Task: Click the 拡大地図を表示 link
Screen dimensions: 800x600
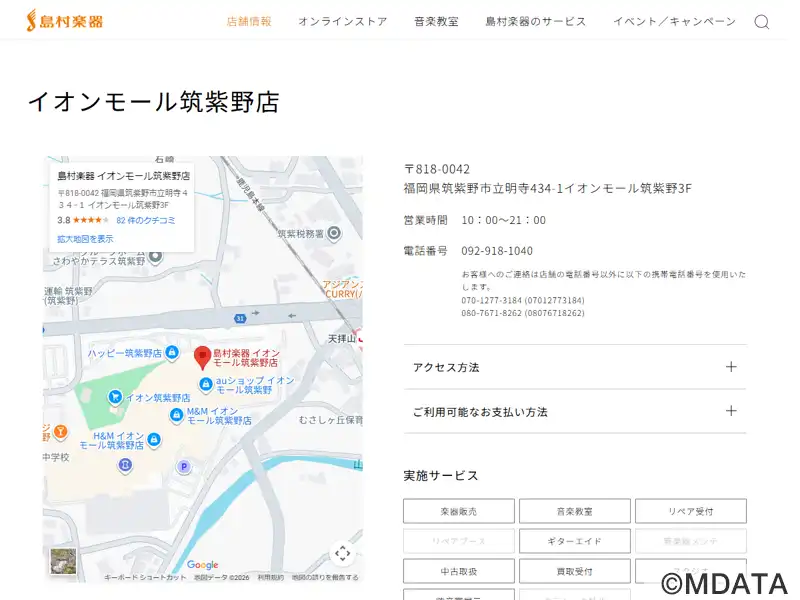Action: [x=85, y=239]
